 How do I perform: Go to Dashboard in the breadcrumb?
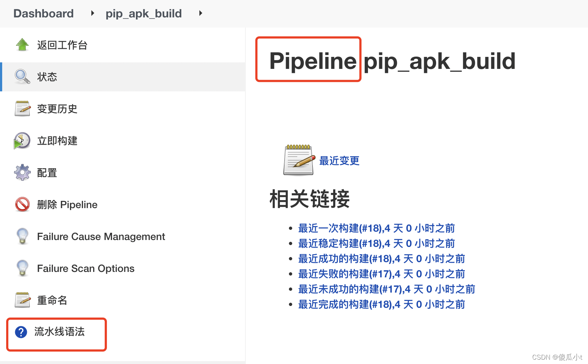[44, 13]
